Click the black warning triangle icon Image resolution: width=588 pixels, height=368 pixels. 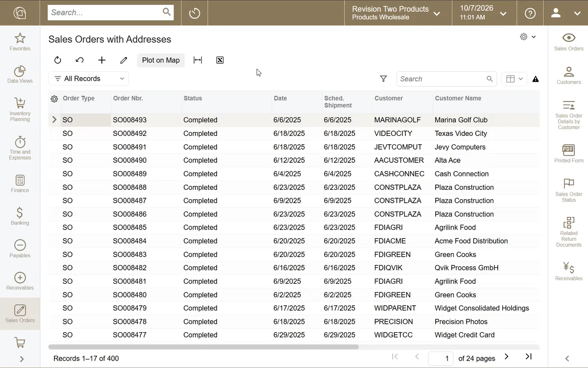click(x=536, y=79)
